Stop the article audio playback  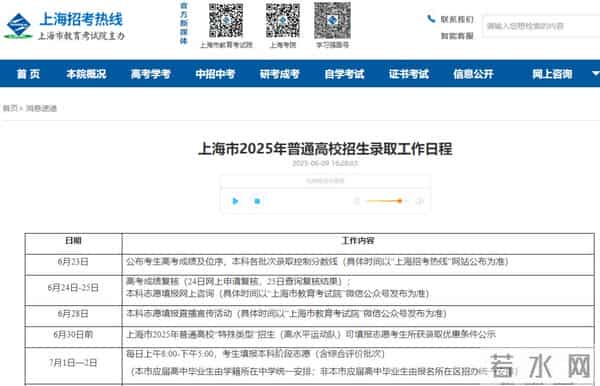point(257,201)
